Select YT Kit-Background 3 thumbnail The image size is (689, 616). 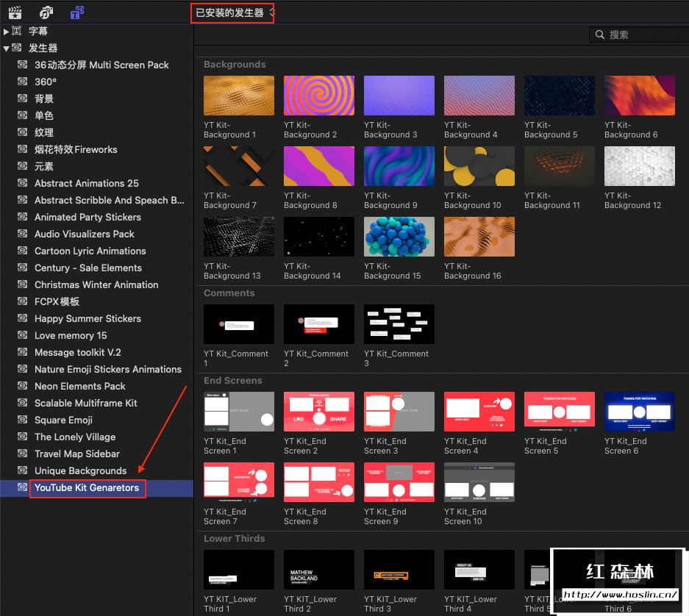399,96
